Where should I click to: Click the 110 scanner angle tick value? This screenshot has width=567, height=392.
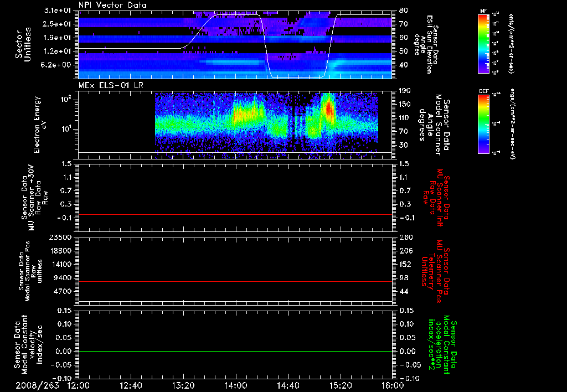point(405,118)
